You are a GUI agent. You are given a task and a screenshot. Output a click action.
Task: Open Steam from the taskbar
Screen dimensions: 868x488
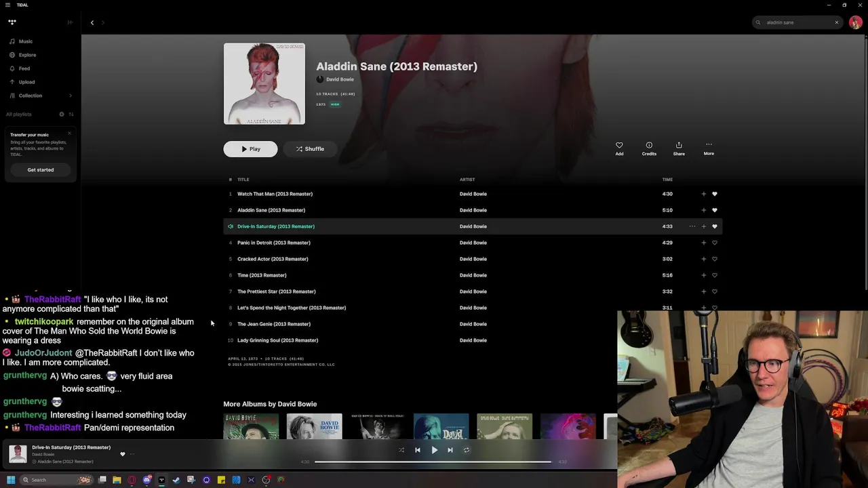click(176, 480)
